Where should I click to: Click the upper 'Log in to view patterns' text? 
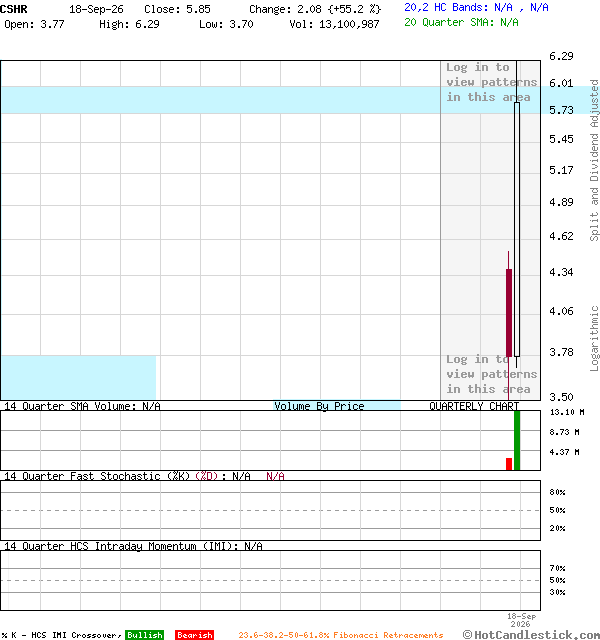click(491, 82)
